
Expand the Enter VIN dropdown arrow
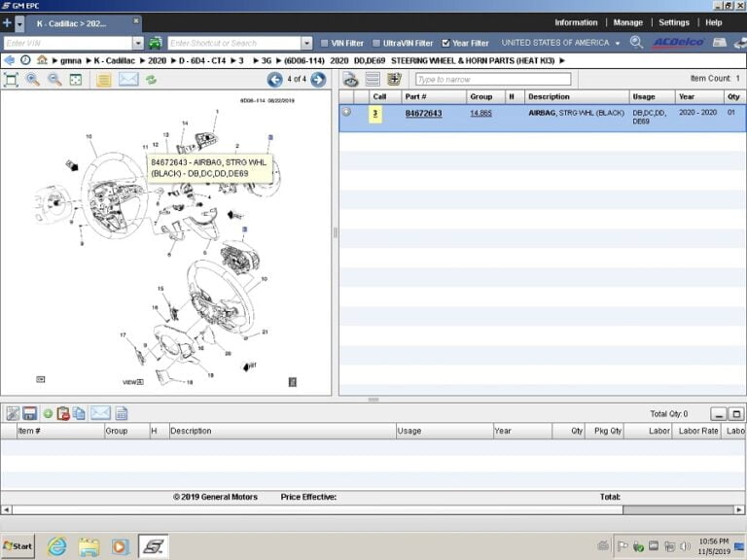pyautogui.click(x=138, y=43)
